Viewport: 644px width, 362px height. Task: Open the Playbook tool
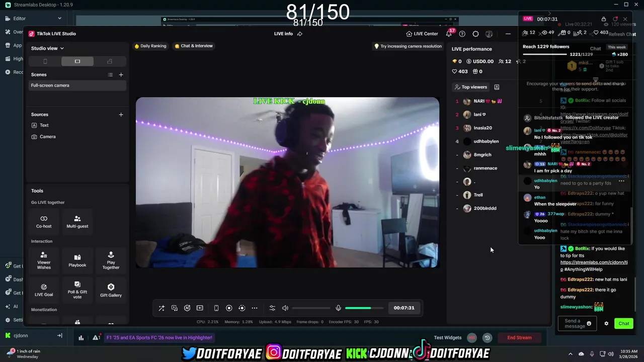click(77, 260)
